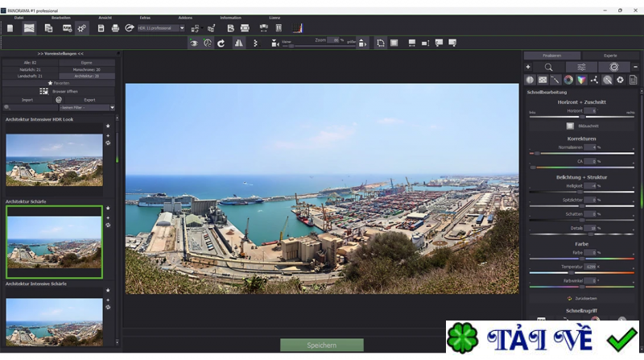Click the plus expand icon in right panel
Image resolution: width=644 pixels, height=360 pixels.
(528, 67)
